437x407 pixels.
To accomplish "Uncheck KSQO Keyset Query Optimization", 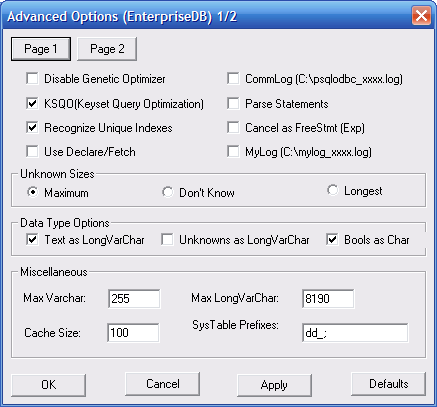I will click(x=32, y=104).
